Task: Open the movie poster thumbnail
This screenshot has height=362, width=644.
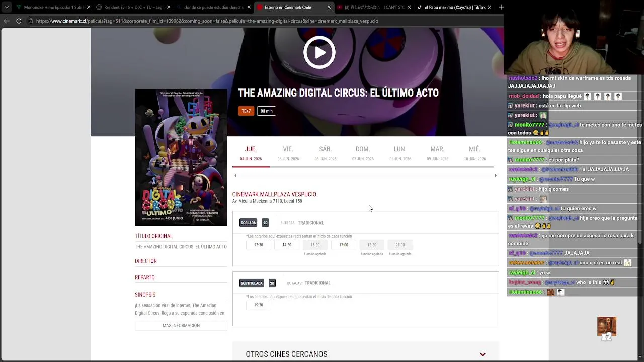Action: [x=181, y=157]
